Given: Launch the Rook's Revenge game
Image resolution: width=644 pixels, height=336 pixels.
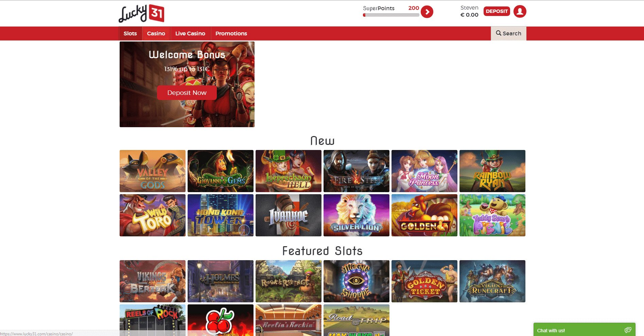Looking at the screenshot, I should click(289, 281).
